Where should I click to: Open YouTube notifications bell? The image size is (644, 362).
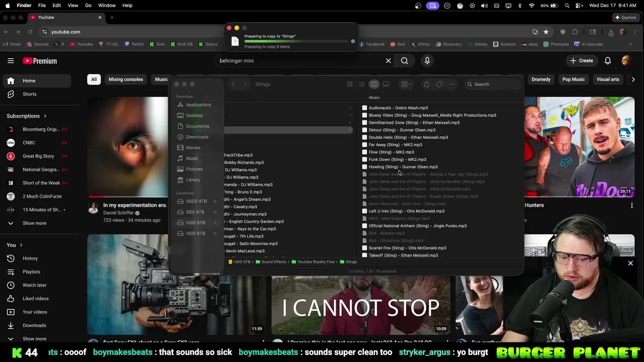click(x=608, y=61)
